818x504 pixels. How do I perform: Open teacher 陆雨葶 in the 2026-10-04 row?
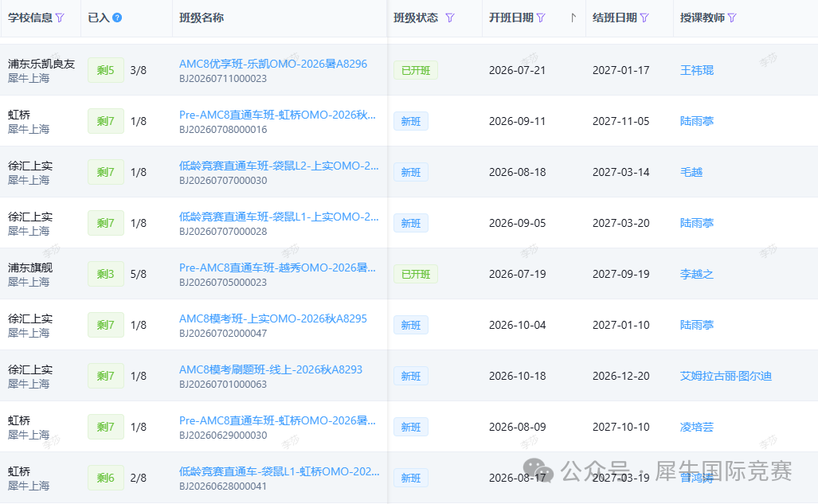(696, 325)
